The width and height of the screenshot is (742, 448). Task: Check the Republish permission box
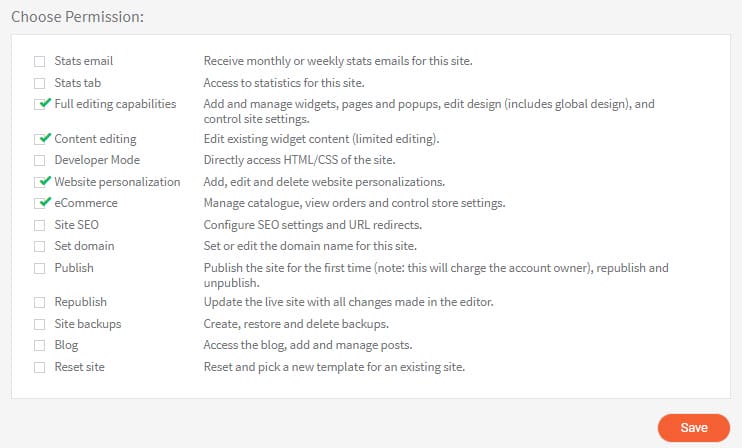click(40, 302)
